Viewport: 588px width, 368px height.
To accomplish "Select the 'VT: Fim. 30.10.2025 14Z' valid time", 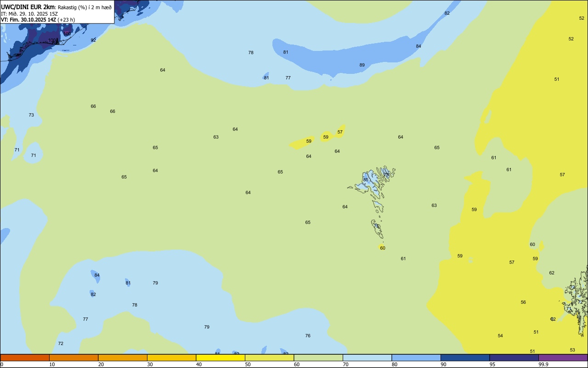I will point(28,20).
